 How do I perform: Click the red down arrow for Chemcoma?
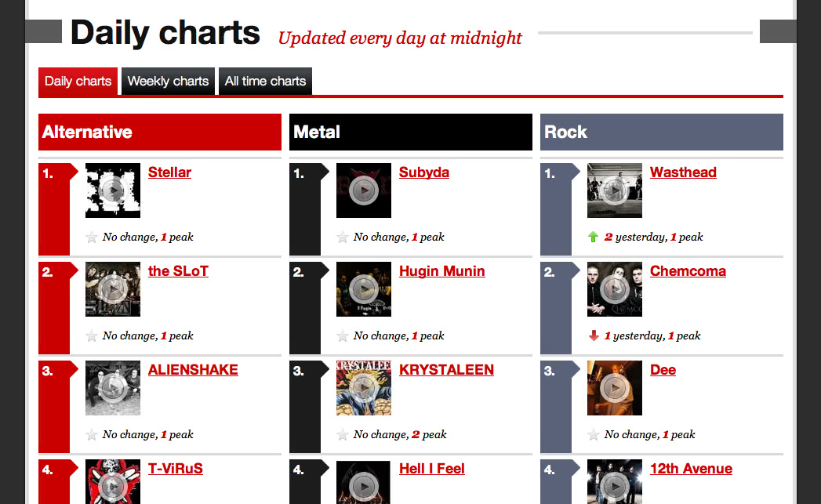point(594,335)
